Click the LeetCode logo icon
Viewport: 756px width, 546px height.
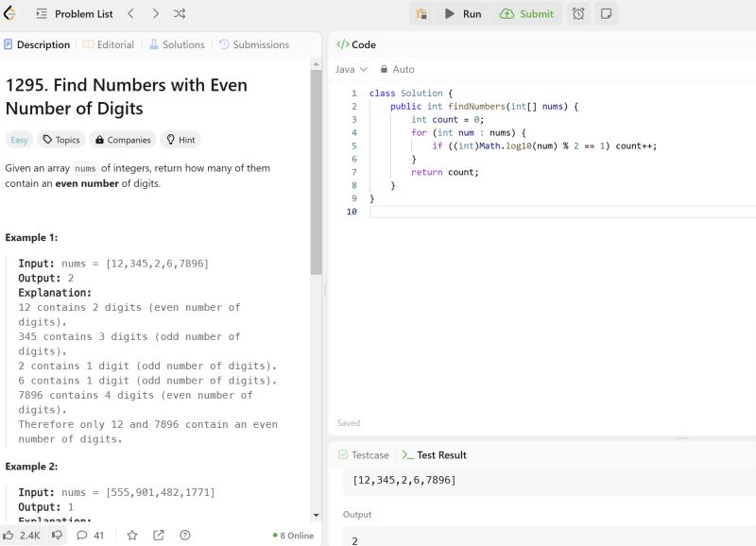(x=9, y=13)
